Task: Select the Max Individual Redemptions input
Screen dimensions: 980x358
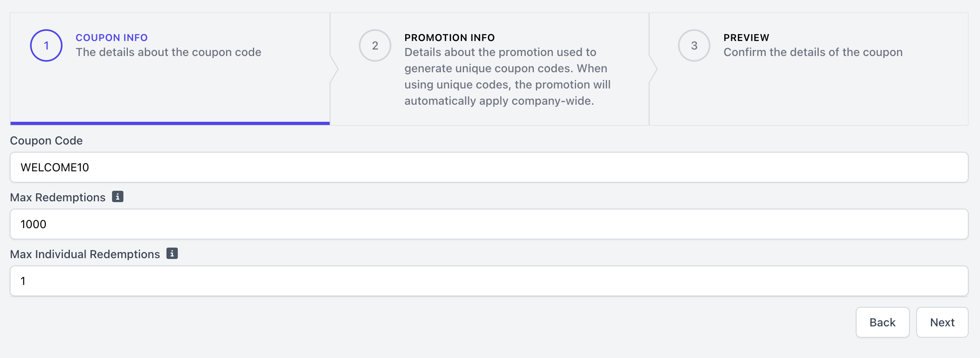Action: click(x=489, y=281)
